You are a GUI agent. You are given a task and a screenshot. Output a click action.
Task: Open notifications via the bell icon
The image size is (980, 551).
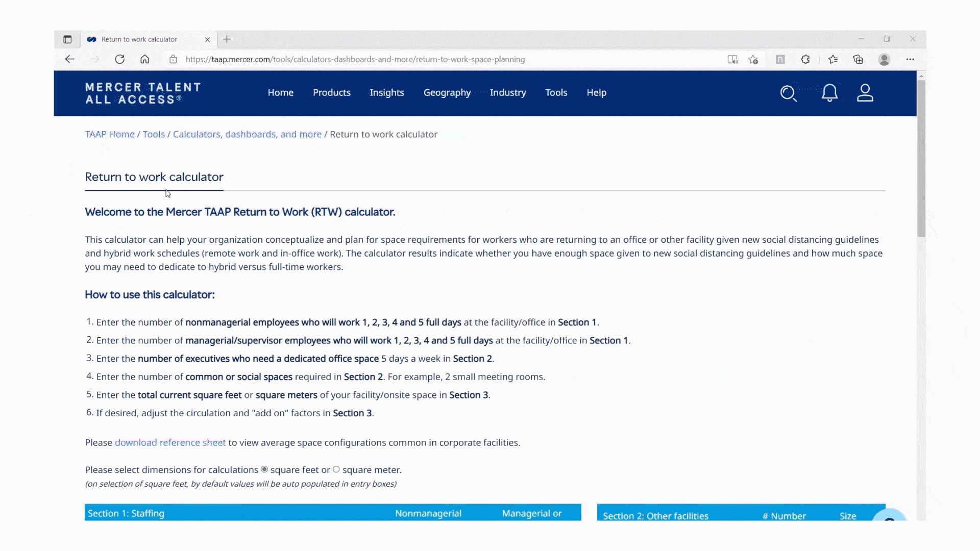point(829,93)
